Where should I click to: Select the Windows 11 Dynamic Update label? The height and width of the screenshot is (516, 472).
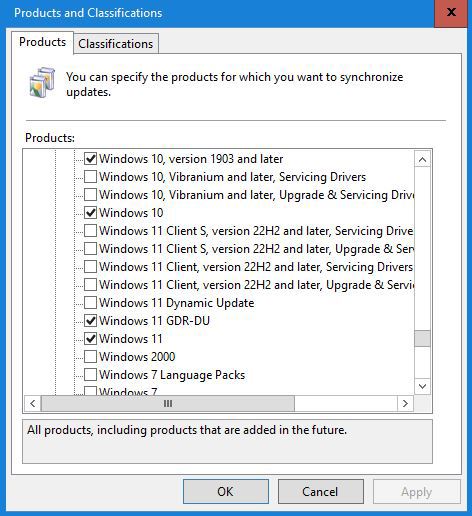pos(177,303)
